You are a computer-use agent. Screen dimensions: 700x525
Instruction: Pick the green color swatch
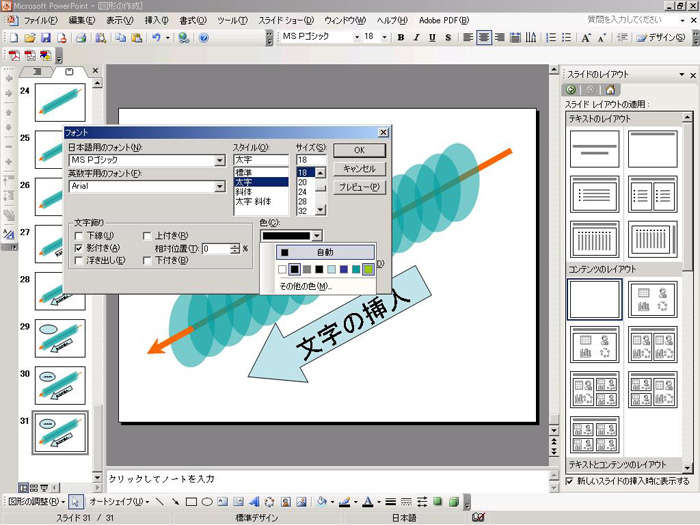click(368, 269)
